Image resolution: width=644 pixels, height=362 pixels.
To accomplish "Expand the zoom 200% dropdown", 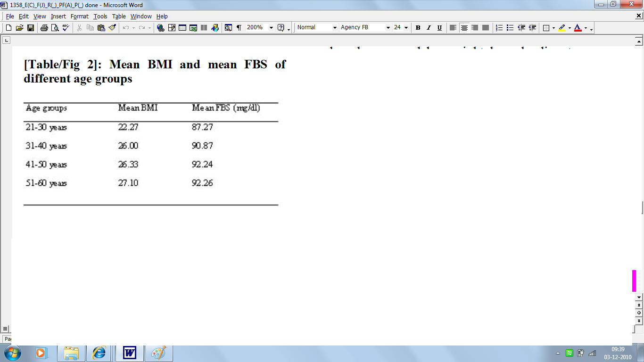I will coord(271,28).
